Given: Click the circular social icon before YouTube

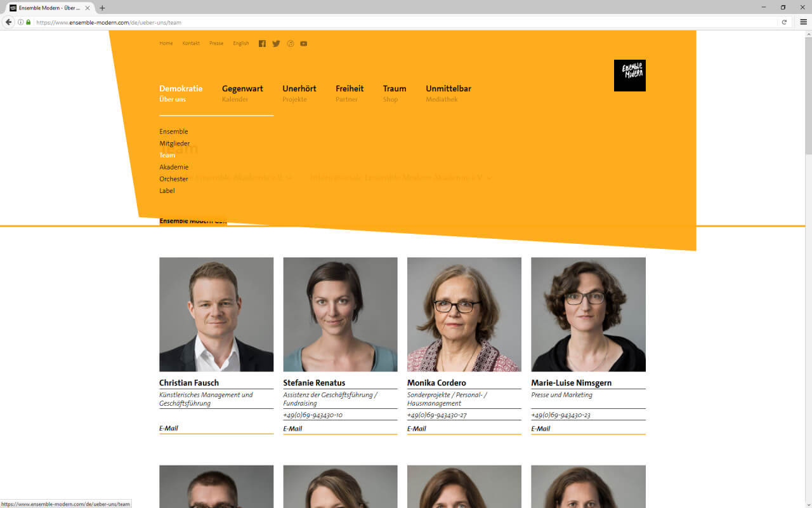Looking at the screenshot, I should click(x=291, y=44).
